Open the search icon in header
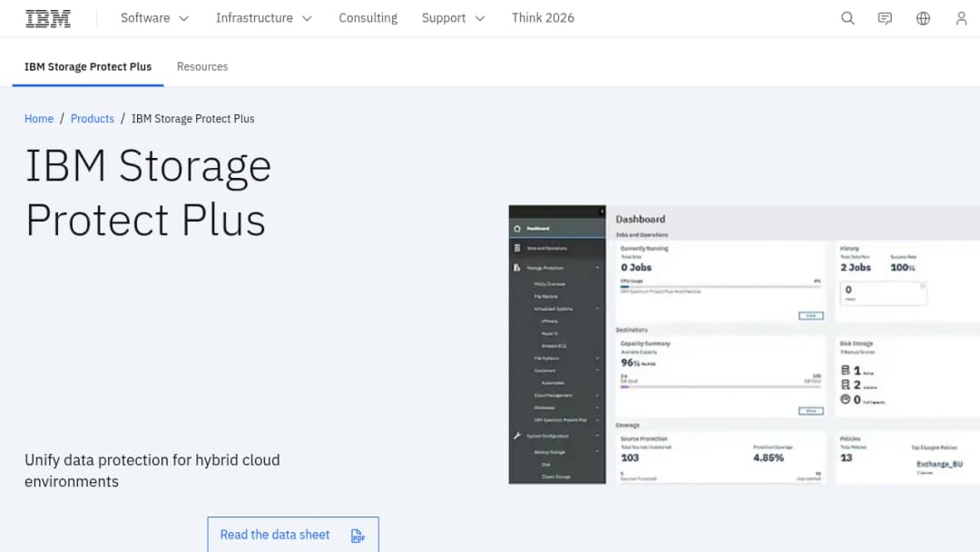This screenshot has height=552, width=980. click(x=848, y=18)
